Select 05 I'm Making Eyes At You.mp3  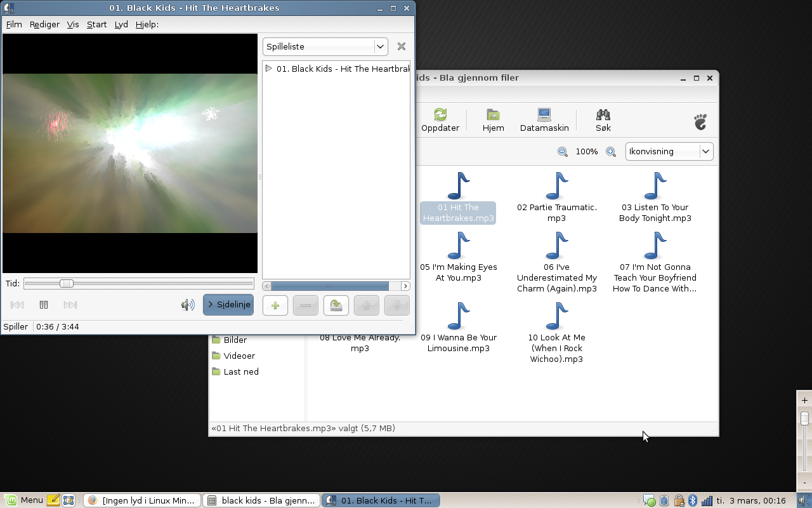coord(458,257)
